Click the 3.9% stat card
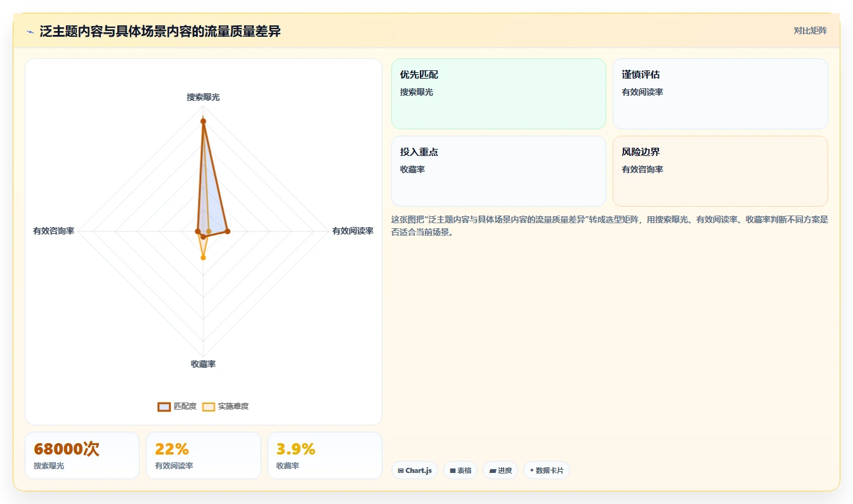Viewport: 853px width, 504px height. [325, 455]
